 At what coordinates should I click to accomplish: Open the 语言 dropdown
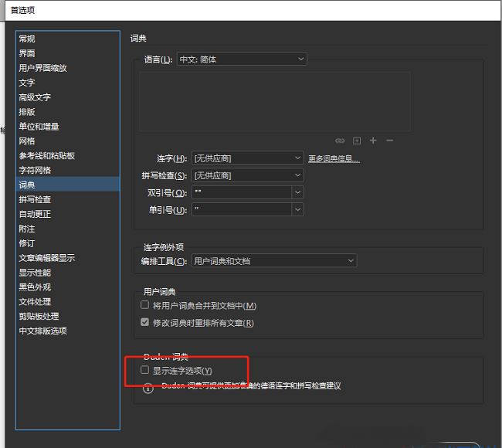click(242, 59)
